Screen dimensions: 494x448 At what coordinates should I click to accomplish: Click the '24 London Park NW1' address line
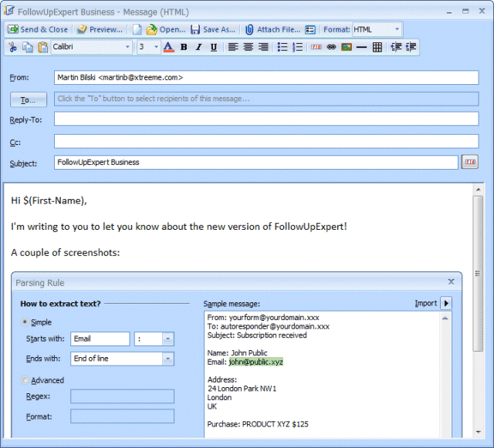pyautogui.click(x=242, y=389)
